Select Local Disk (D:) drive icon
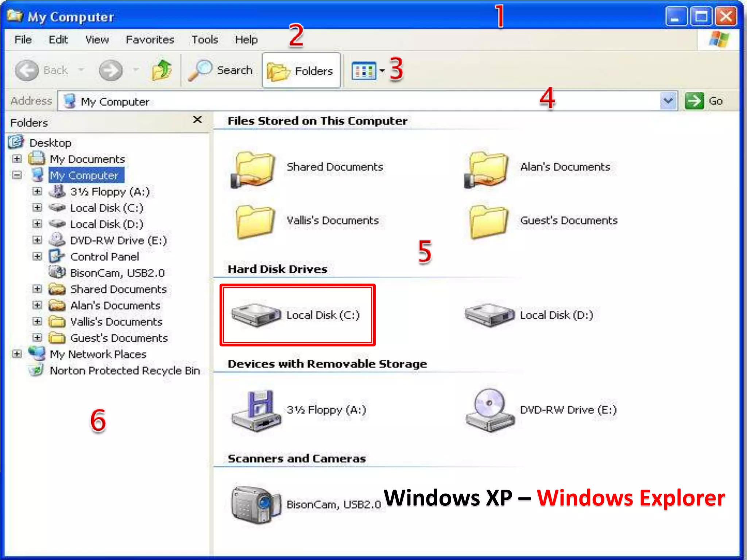747x560 pixels. tap(489, 315)
